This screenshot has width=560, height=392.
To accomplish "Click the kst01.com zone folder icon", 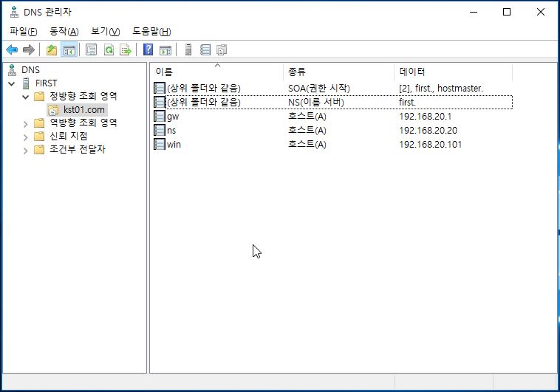I will (x=53, y=110).
